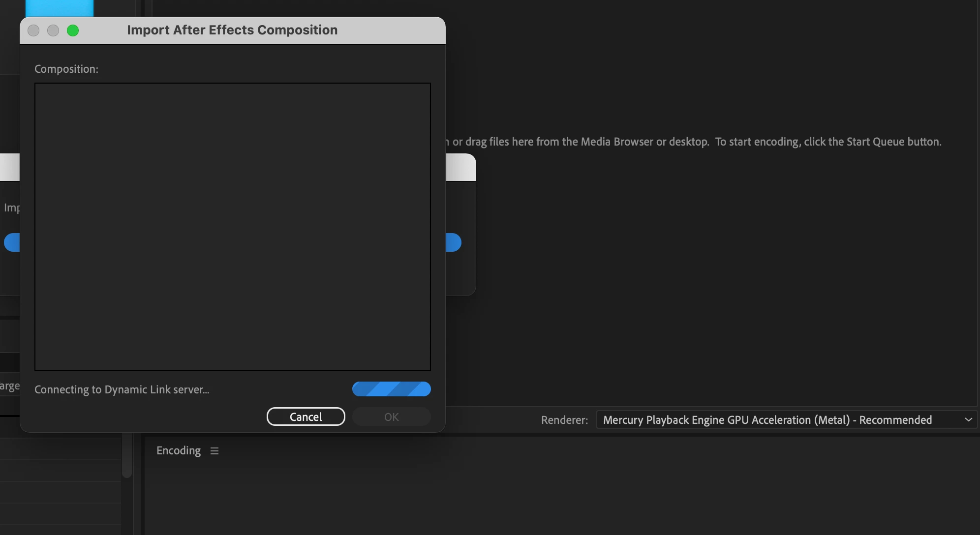Click the gray close button of the import dialog
This screenshot has height=535, width=980.
(x=33, y=30)
